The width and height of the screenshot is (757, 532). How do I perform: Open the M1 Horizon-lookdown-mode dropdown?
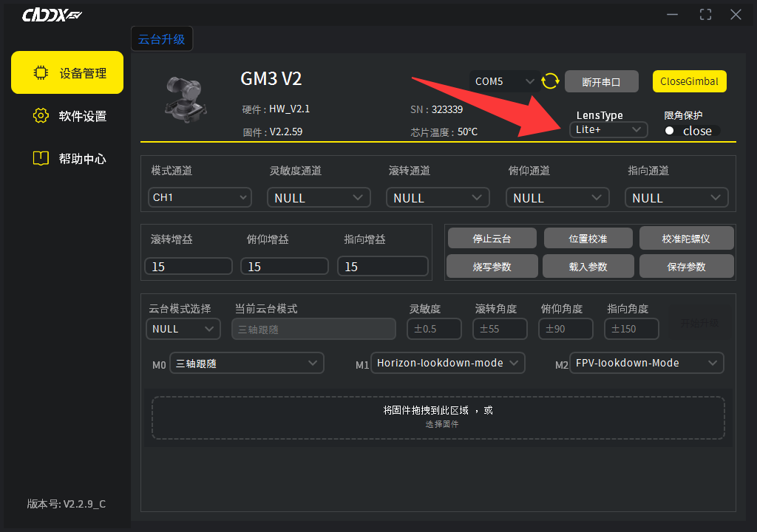(447, 363)
